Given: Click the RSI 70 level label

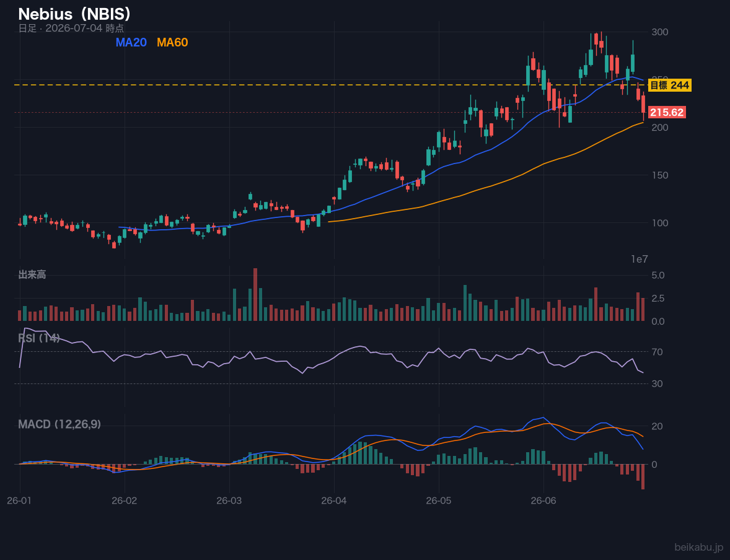Looking at the screenshot, I should click(657, 352).
